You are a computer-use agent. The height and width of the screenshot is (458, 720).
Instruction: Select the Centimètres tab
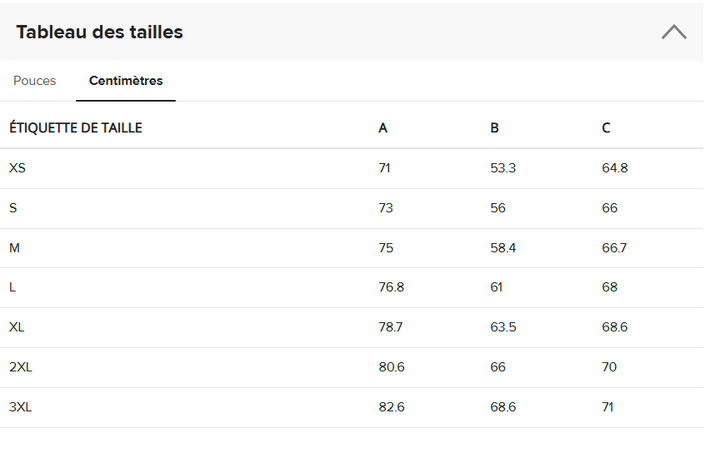(126, 81)
